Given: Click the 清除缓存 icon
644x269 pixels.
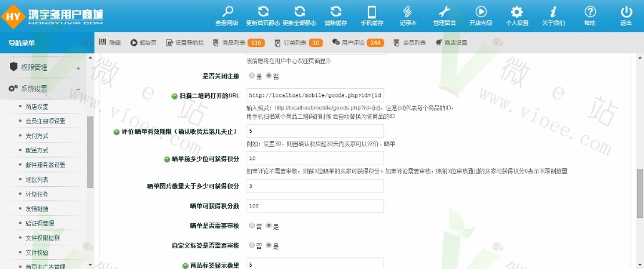Looking at the screenshot, I should point(336,11).
